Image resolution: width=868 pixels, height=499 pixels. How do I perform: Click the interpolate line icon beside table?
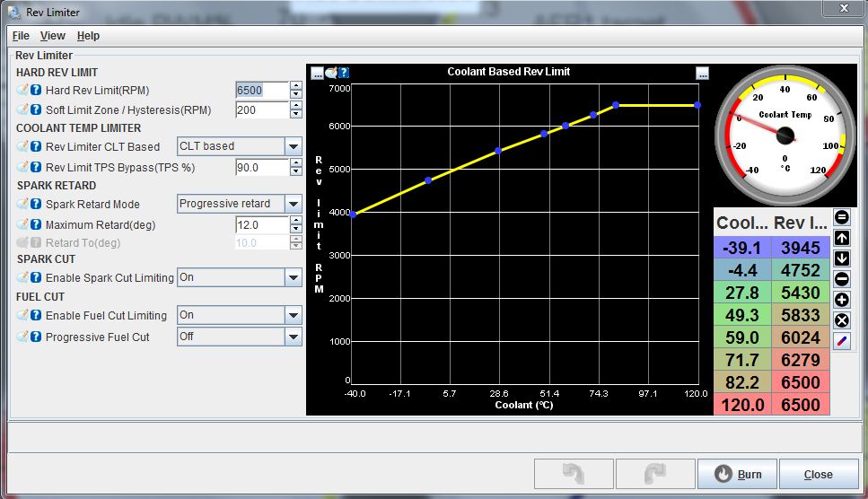[841, 341]
